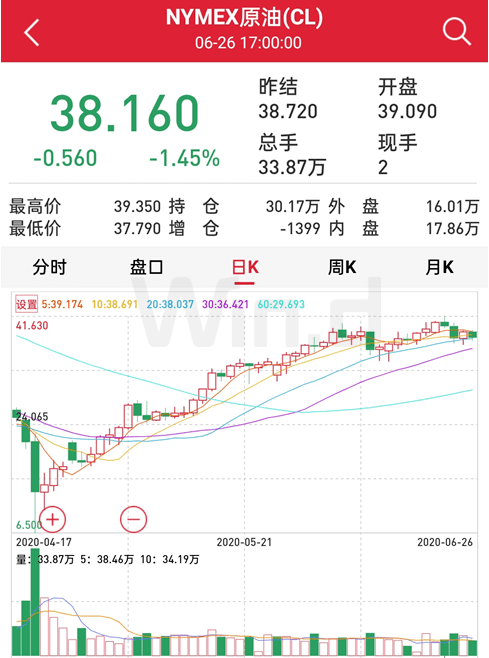Tap the NYMEX原油(CL) title
Screen dimensions: 489x658
point(244,18)
